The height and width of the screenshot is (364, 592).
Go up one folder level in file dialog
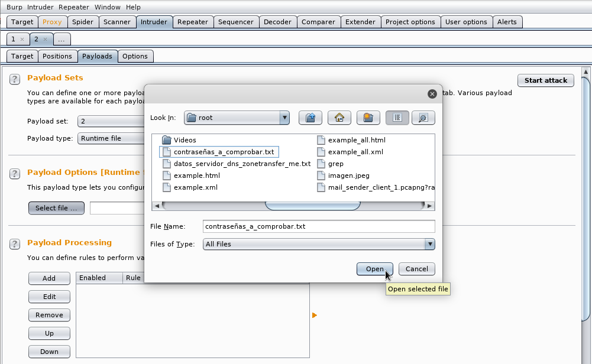[x=310, y=118]
